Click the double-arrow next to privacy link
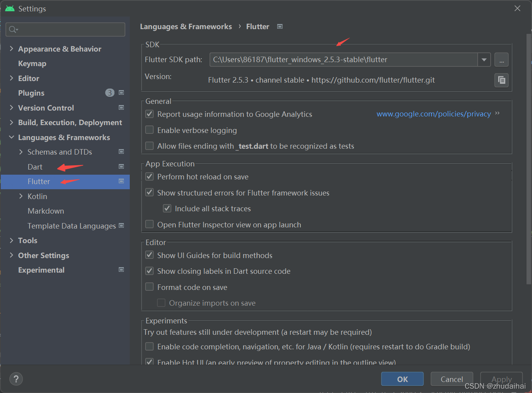This screenshot has width=532, height=393. pos(497,113)
